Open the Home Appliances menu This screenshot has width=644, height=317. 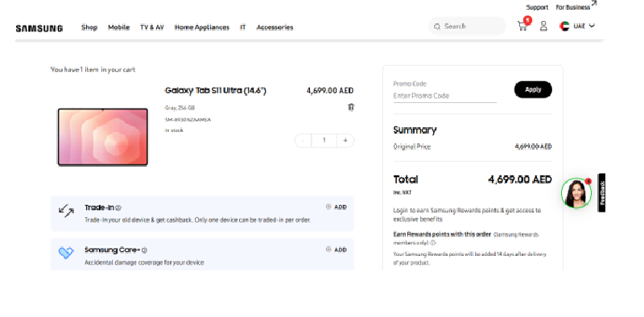tap(202, 27)
